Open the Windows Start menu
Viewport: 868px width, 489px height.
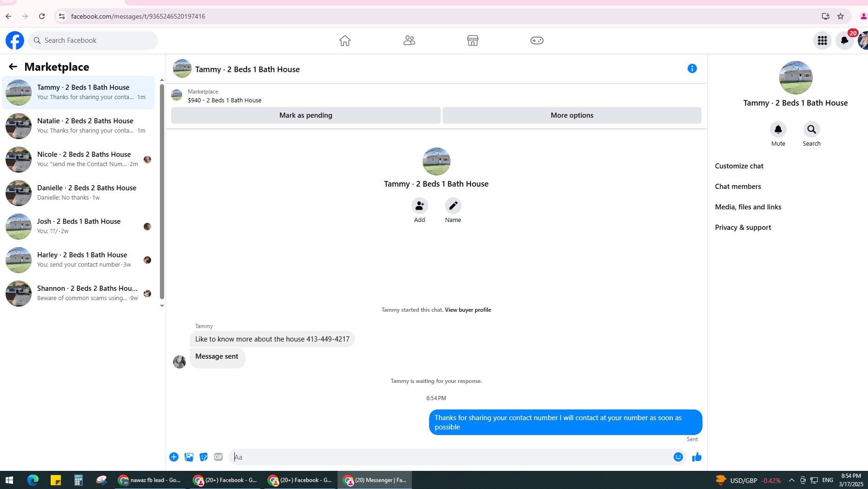[9, 480]
